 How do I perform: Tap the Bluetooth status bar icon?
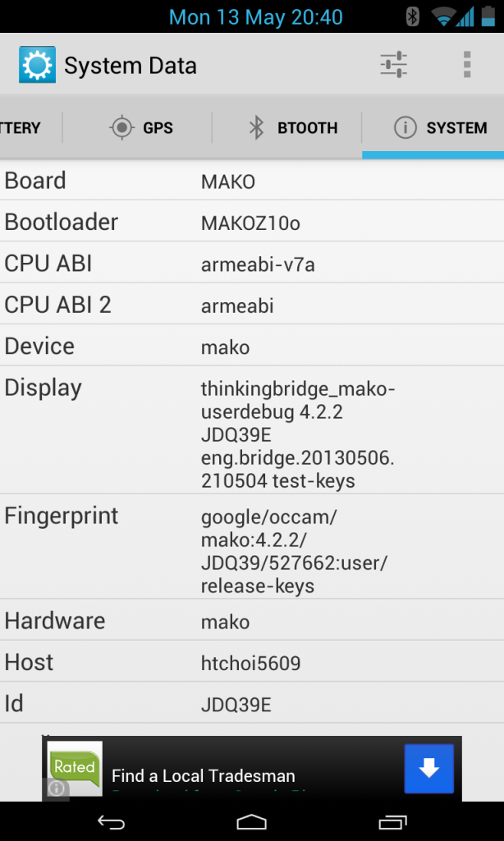[x=413, y=16]
